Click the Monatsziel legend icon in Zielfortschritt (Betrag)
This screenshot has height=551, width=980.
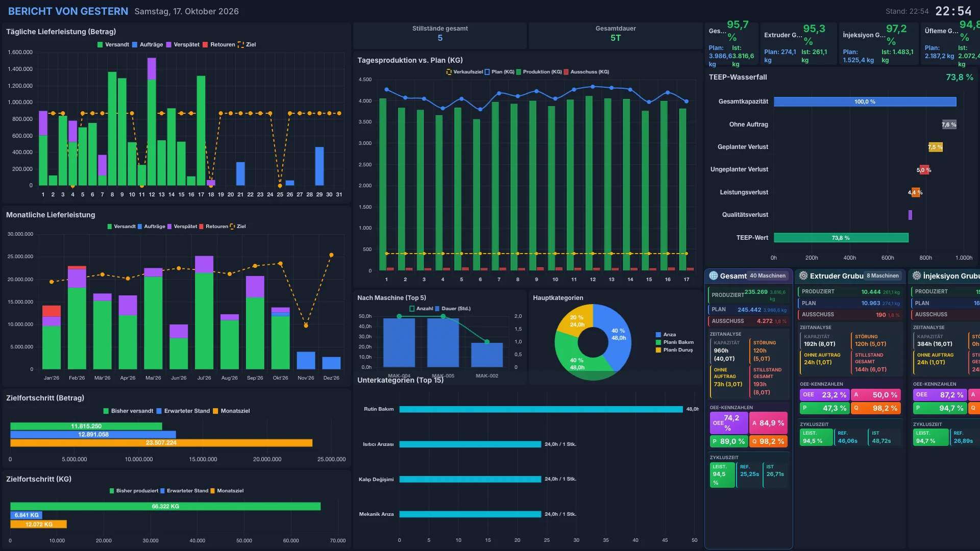[215, 411]
